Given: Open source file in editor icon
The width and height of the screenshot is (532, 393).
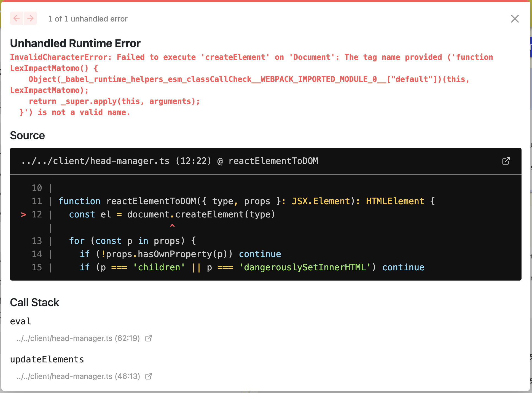Looking at the screenshot, I should pyautogui.click(x=506, y=161).
